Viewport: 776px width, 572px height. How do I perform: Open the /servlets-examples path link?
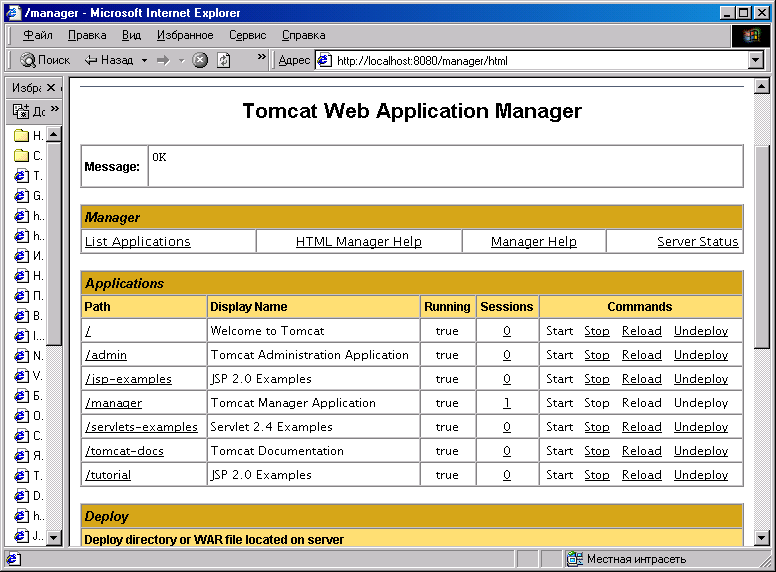pos(141,427)
